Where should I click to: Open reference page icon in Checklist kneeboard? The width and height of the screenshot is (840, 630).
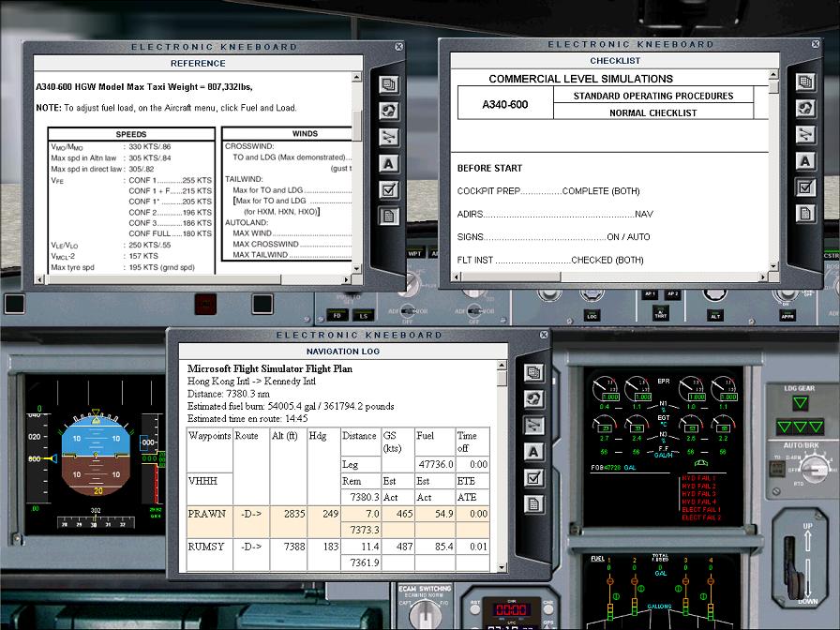805,214
